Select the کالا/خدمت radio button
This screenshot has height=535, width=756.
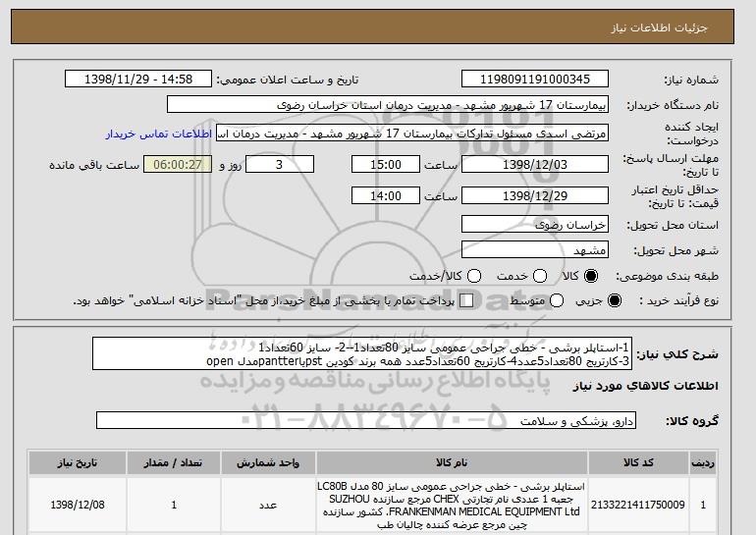[x=474, y=276]
